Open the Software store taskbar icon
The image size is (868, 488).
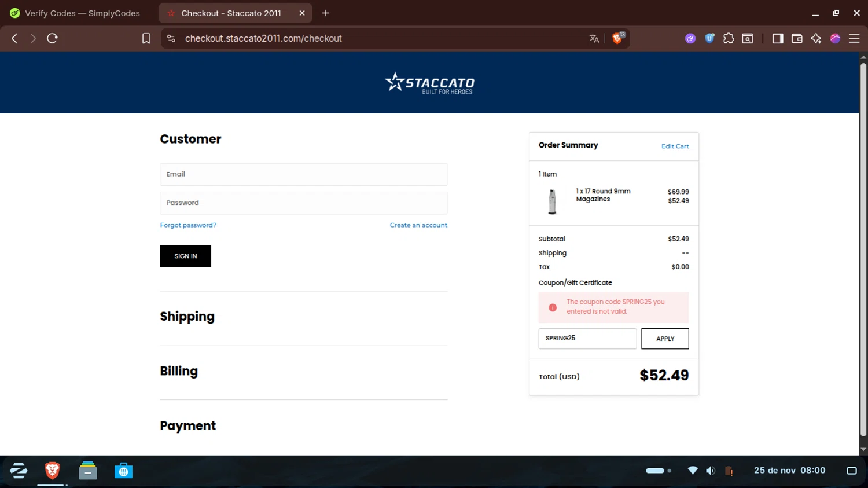tap(123, 471)
